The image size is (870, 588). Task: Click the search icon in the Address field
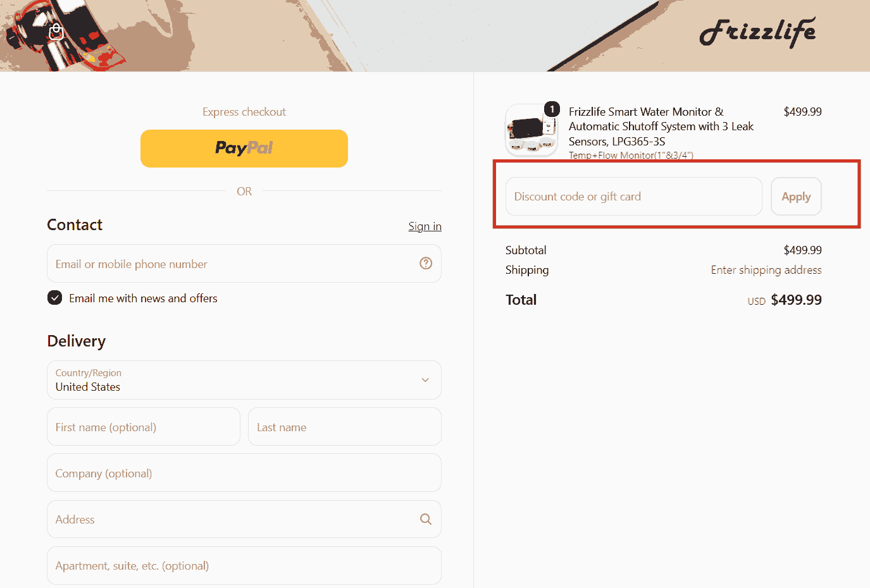426,519
